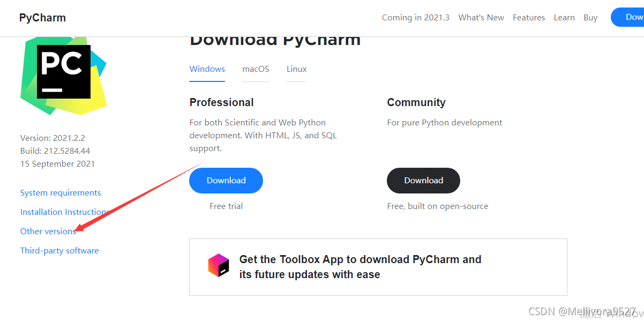
Task: Open Third-party software link
Action: point(59,251)
